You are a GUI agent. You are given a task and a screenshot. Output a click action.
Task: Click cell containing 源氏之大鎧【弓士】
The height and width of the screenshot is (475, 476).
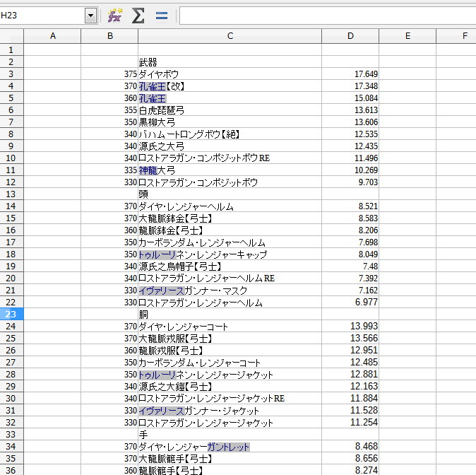(x=230, y=386)
